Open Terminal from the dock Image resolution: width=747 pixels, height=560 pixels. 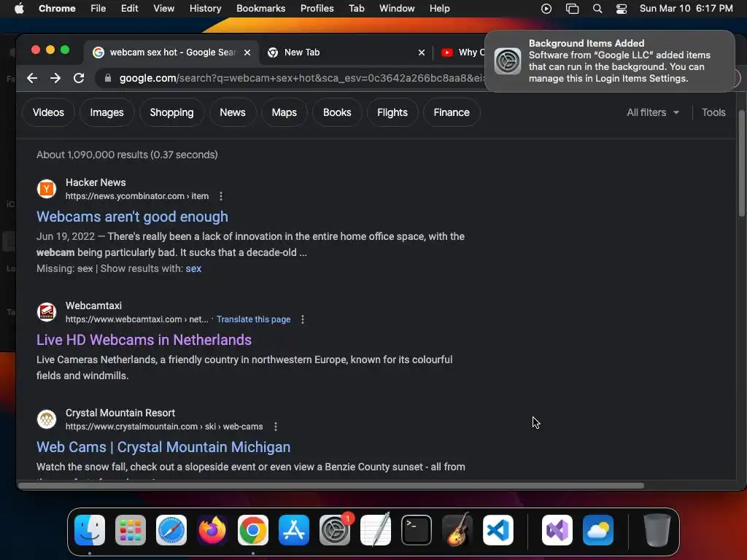pyautogui.click(x=417, y=530)
